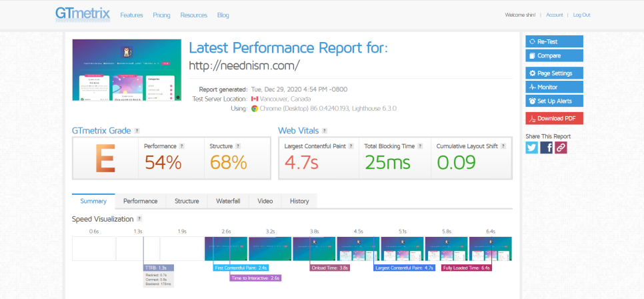644x299 pixels.
Task: Click Time to Interactive: 2.6s marker
Action: tap(255, 278)
